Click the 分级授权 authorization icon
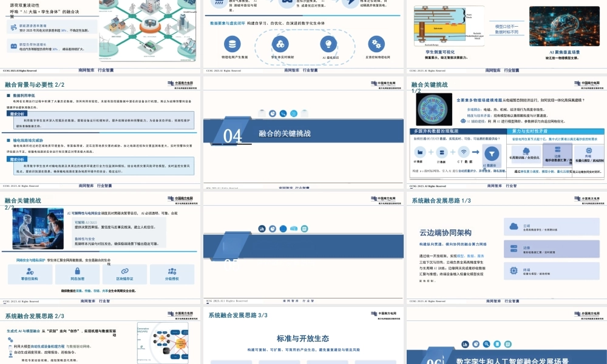 coord(172,271)
